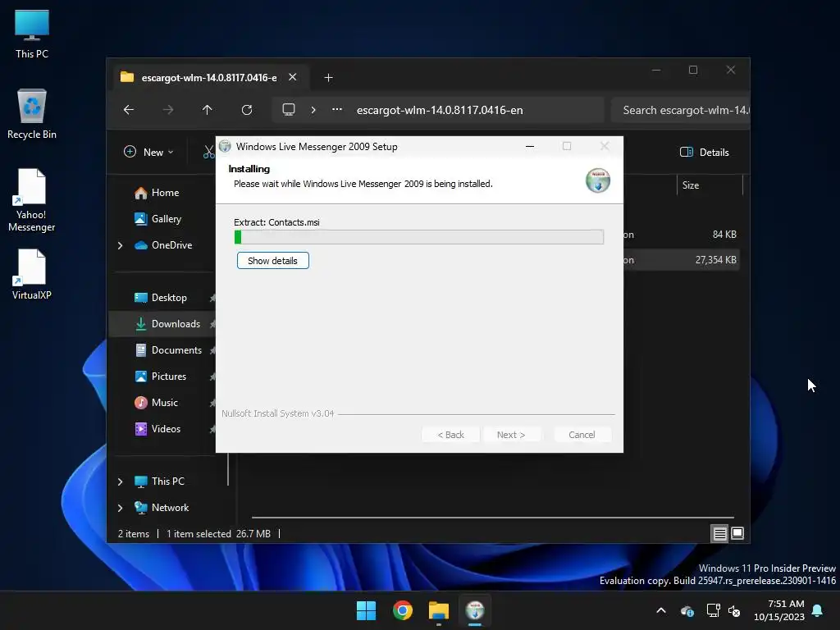
Task: Open the address bar ellipsis menu
Action: click(x=337, y=109)
